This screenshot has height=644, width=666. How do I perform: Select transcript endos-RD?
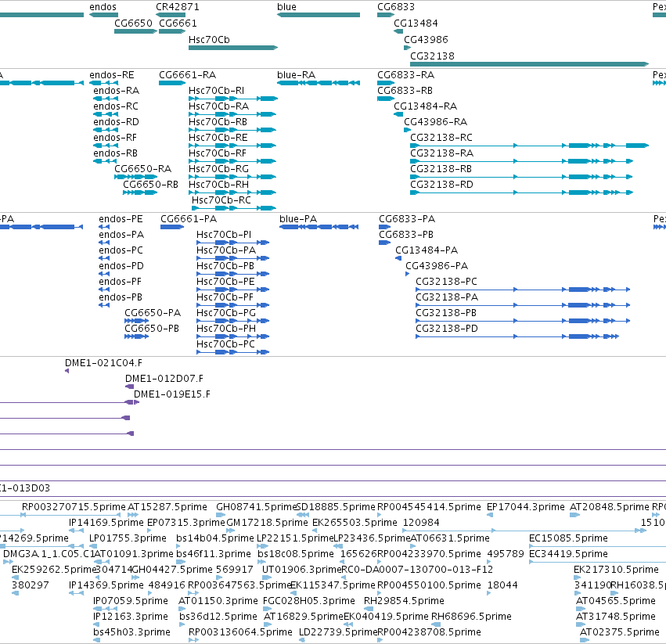point(116,122)
